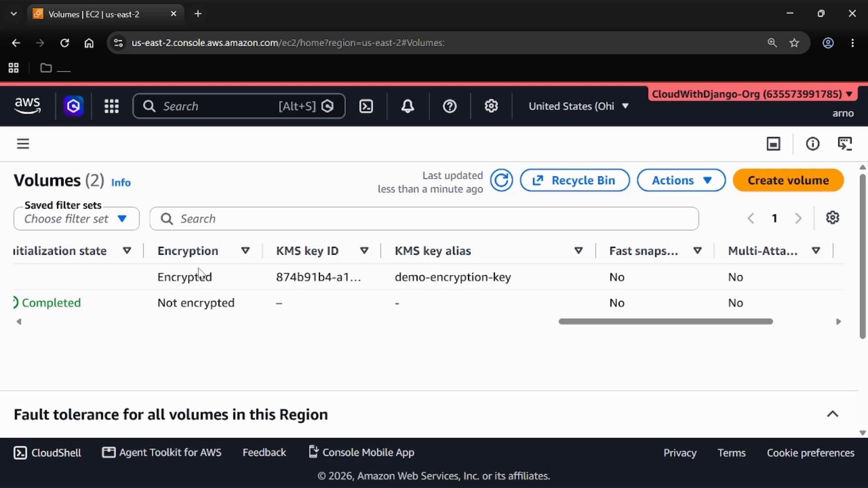Refresh the Volumes list
Viewport: 868px width, 488px height.
point(501,180)
